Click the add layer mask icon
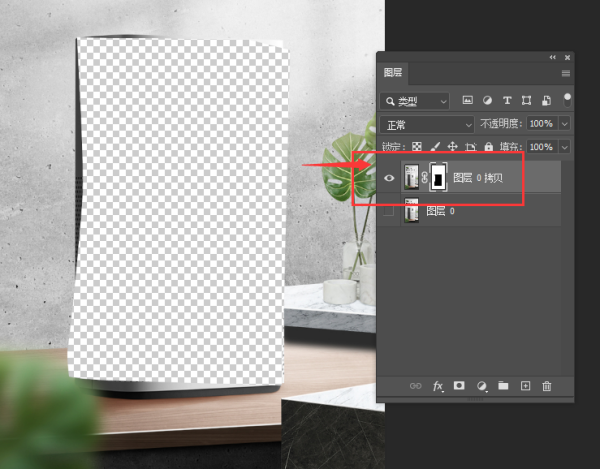 click(x=459, y=386)
